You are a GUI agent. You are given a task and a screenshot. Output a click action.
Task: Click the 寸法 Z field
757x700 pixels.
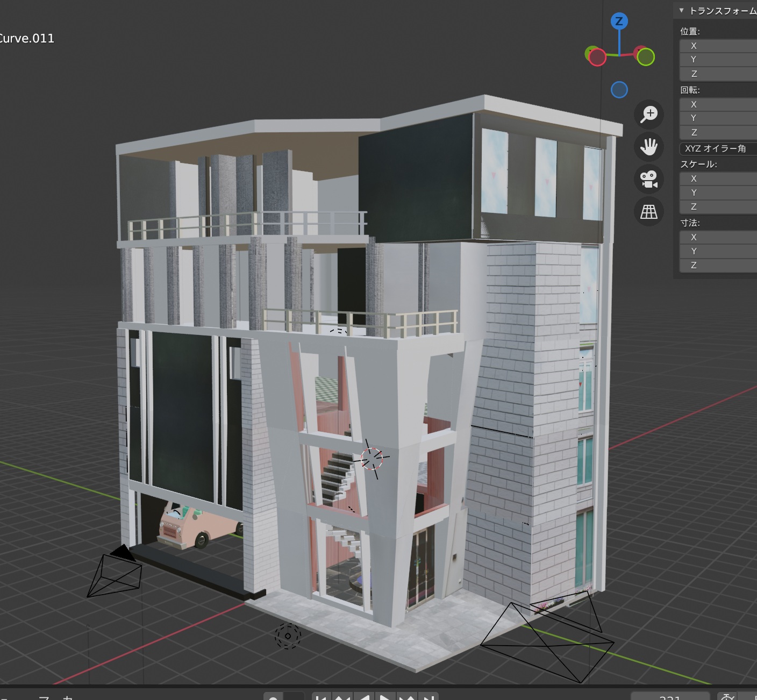pyautogui.click(x=718, y=265)
